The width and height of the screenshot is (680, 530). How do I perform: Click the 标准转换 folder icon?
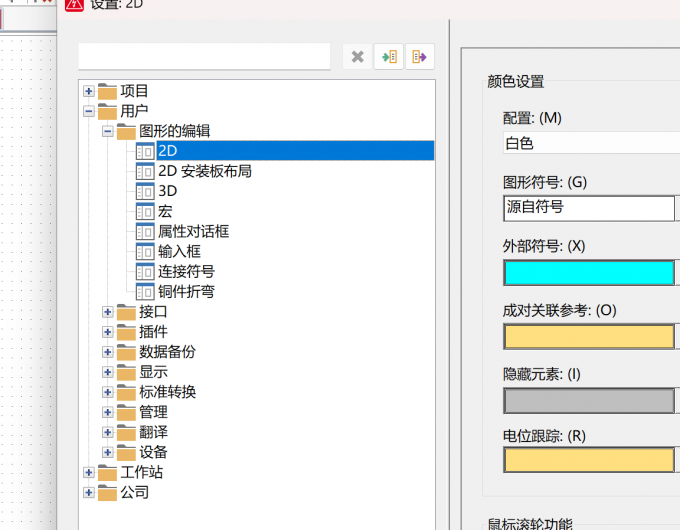pos(126,393)
